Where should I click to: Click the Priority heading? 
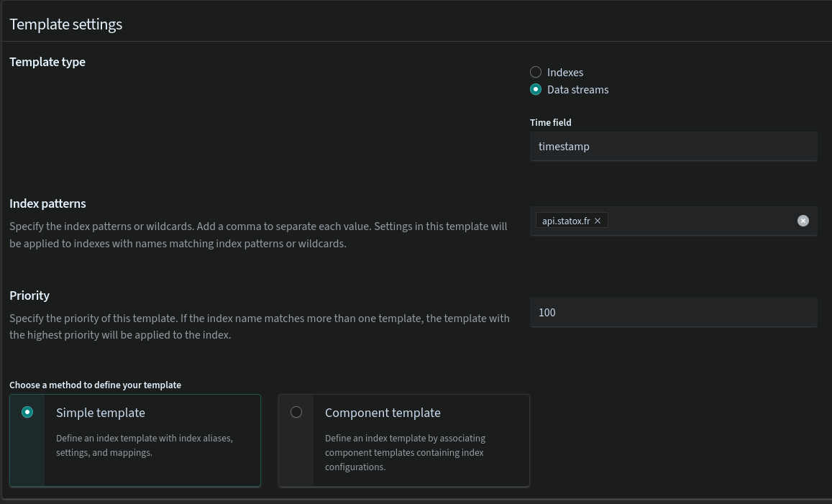(x=29, y=295)
